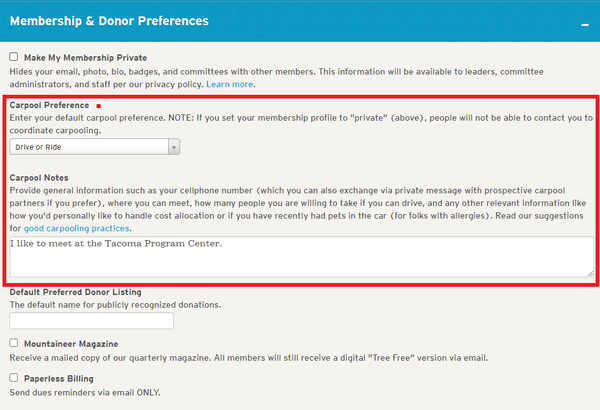The height and width of the screenshot is (410, 600).
Task: Focus the Carpool Notes text area
Action: [300, 256]
